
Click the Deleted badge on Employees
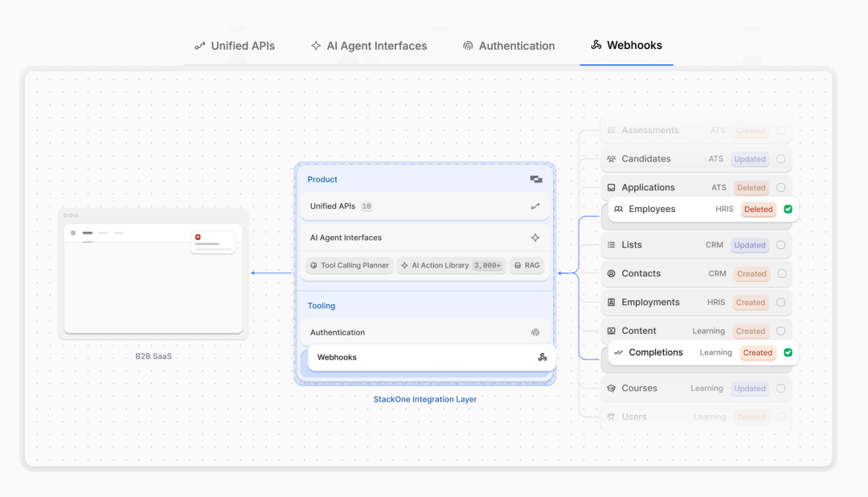[759, 210]
